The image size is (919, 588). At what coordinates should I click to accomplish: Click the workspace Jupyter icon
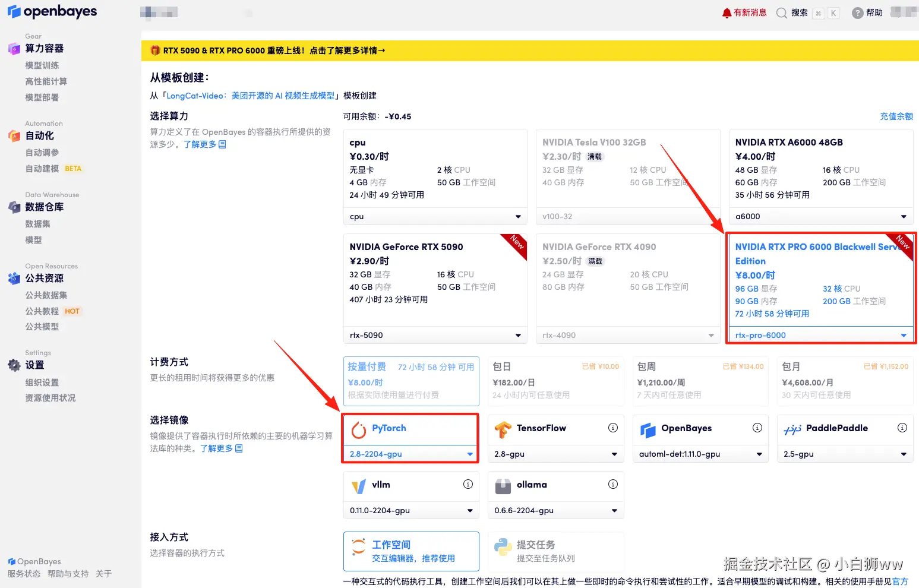point(359,547)
